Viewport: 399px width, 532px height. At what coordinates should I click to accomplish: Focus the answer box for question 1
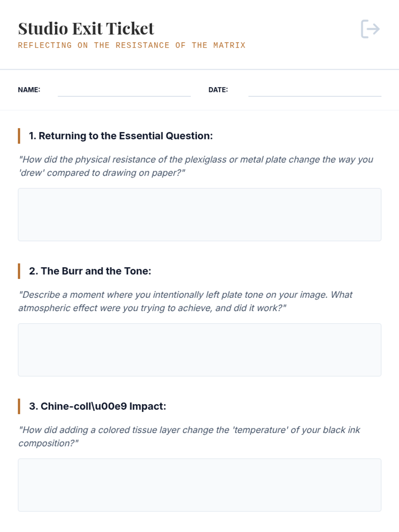coord(199,214)
